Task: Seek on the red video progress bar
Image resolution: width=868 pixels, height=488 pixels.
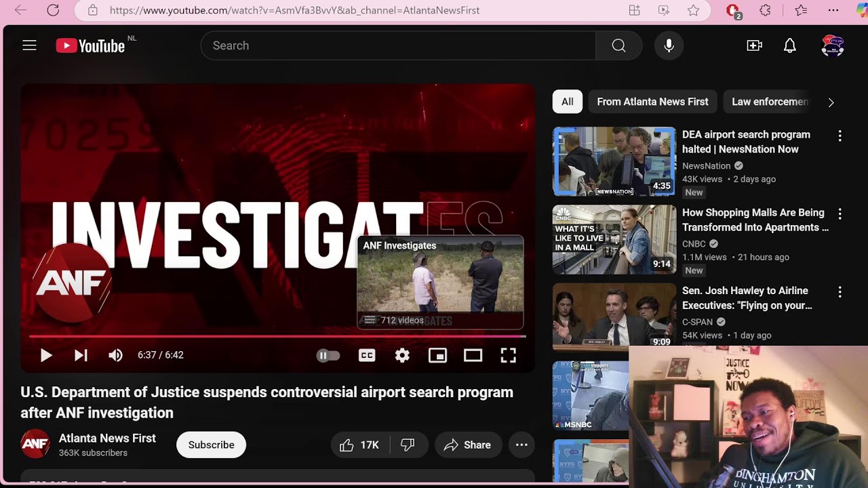Action: (x=277, y=335)
